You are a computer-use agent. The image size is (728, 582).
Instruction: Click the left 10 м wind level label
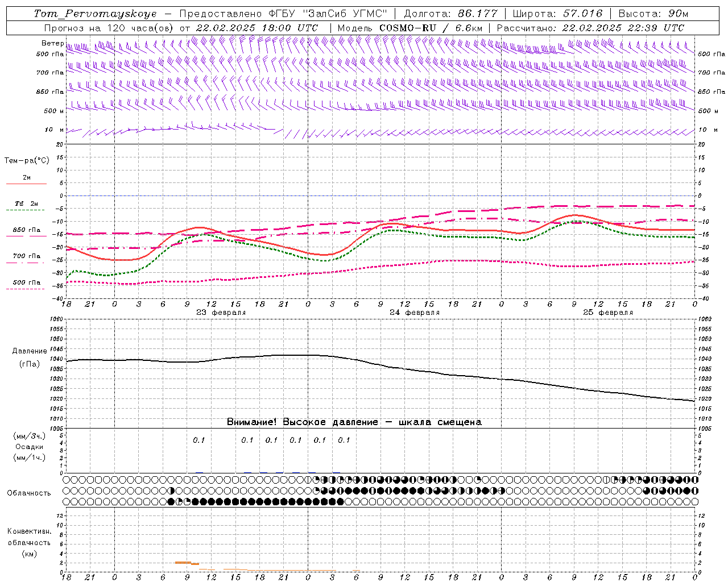tap(54, 130)
